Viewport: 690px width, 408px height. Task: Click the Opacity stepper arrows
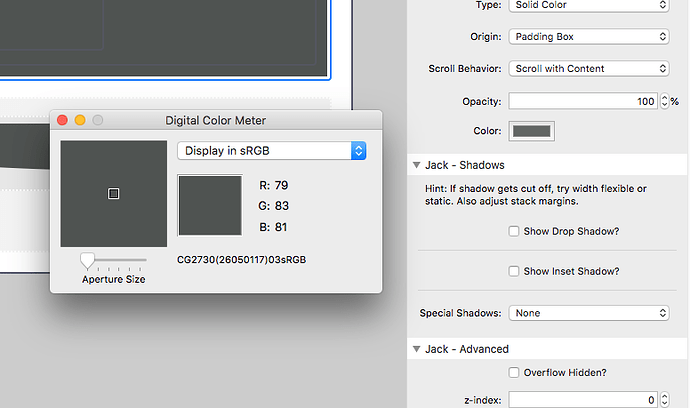[x=664, y=101]
